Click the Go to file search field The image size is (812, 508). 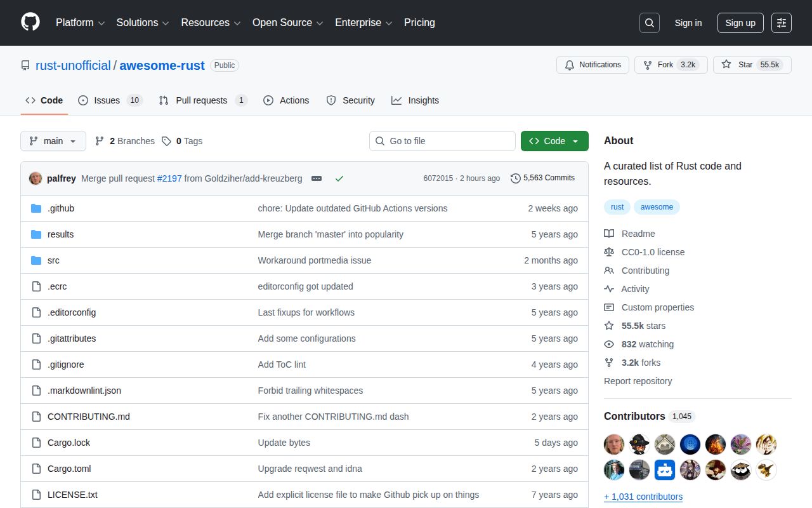coord(442,141)
